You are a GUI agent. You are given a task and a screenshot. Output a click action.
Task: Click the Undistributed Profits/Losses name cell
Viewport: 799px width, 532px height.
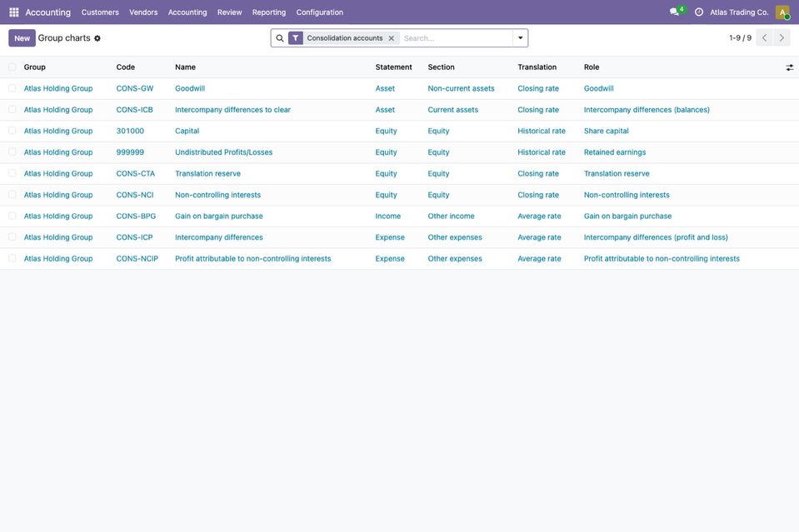click(x=223, y=152)
